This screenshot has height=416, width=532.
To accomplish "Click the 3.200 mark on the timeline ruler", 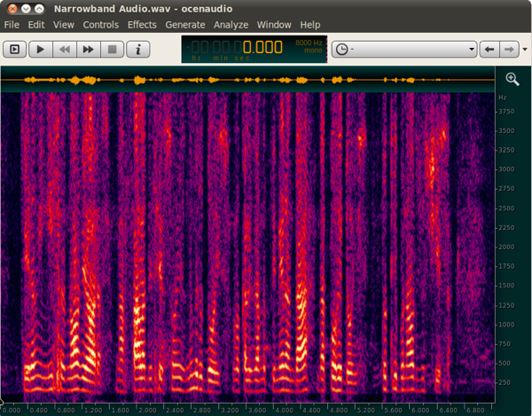I will click(x=230, y=410).
